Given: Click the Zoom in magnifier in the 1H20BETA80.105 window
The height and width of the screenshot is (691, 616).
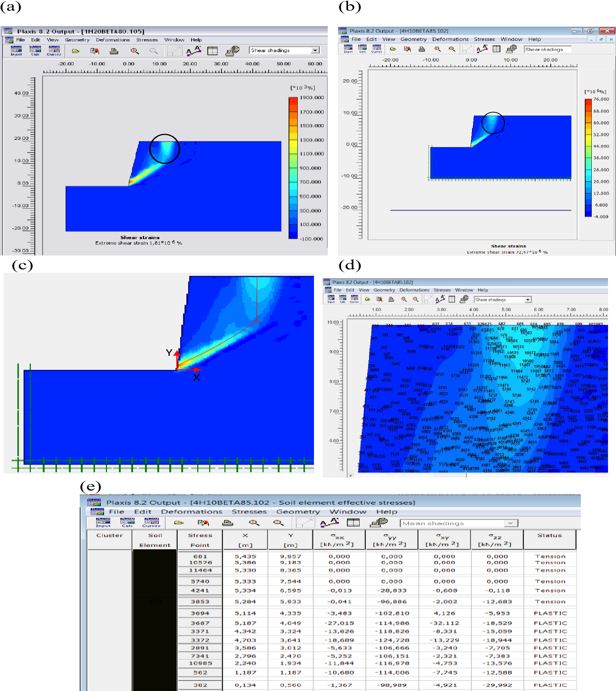Looking at the screenshot, I should click(135, 51).
